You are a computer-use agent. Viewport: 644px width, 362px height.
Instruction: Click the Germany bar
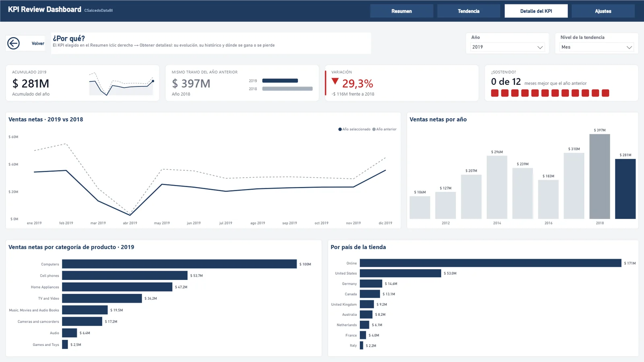(x=371, y=284)
